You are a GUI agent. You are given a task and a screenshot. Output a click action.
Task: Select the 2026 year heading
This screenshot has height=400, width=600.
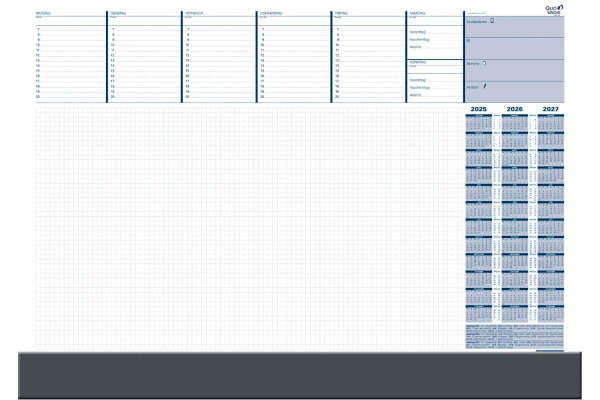(514, 109)
